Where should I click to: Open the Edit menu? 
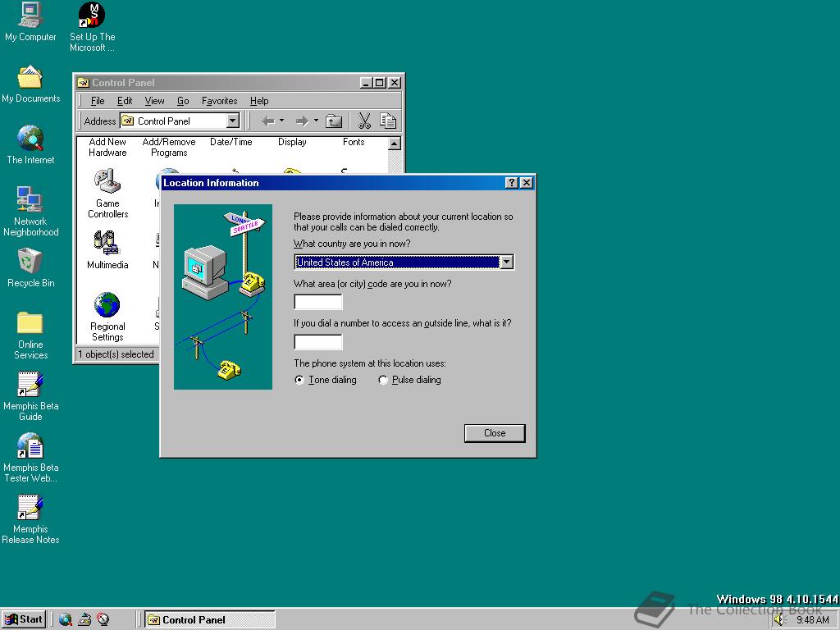[125, 101]
